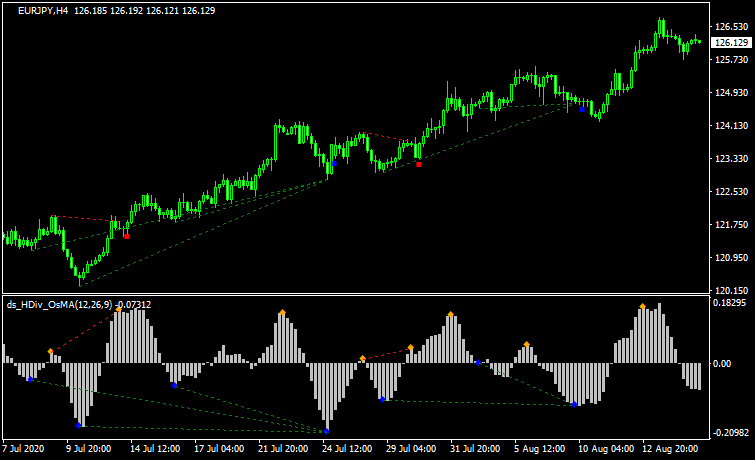Screen dimensions: 755x460
Task: Click the 126.530 price axis label
Action: [x=732, y=26]
